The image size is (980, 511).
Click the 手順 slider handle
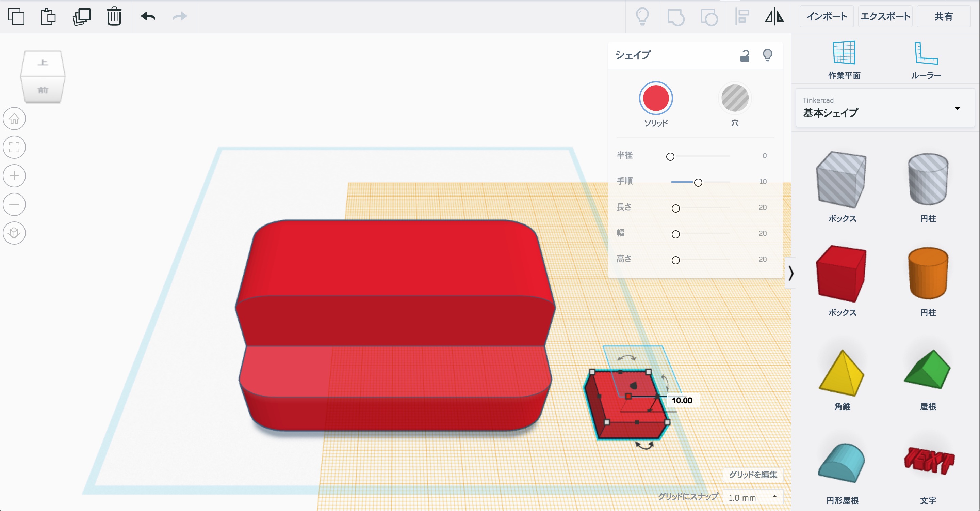[x=698, y=183]
